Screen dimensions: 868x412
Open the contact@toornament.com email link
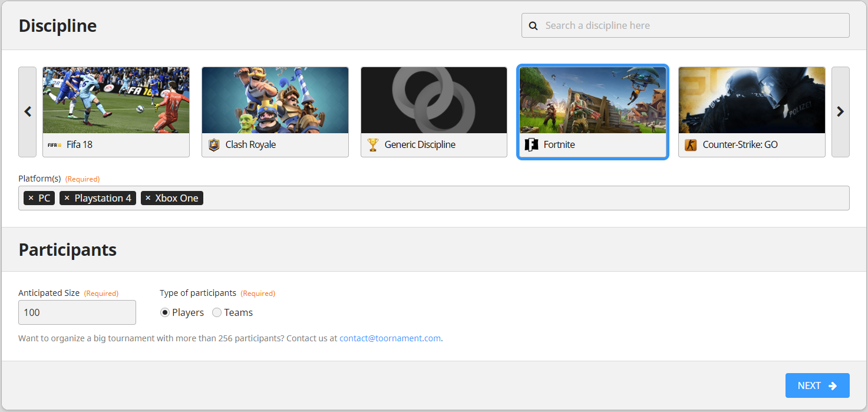[x=390, y=338]
